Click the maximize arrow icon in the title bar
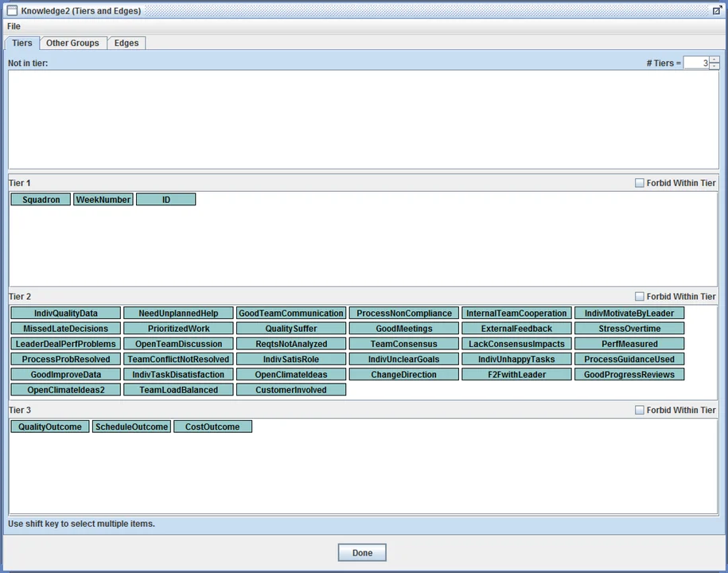 (717, 10)
